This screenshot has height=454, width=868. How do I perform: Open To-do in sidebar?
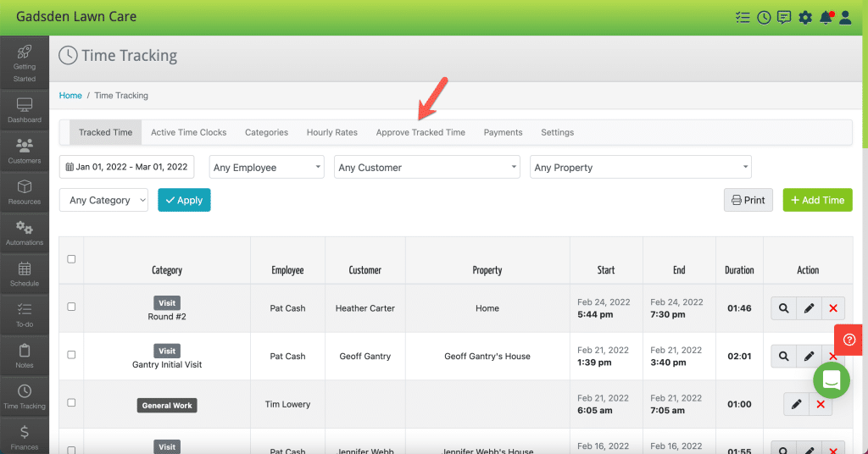[x=25, y=314]
